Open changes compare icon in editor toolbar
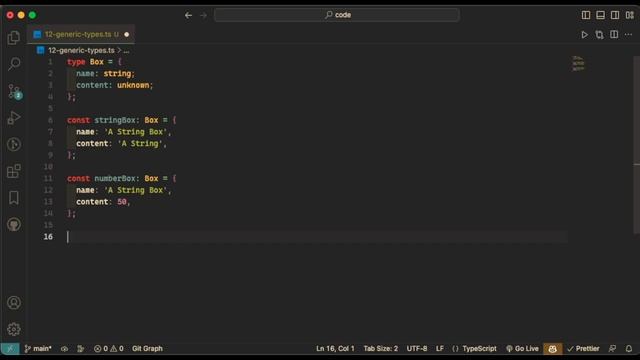This screenshot has width=640, height=360. click(x=599, y=35)
